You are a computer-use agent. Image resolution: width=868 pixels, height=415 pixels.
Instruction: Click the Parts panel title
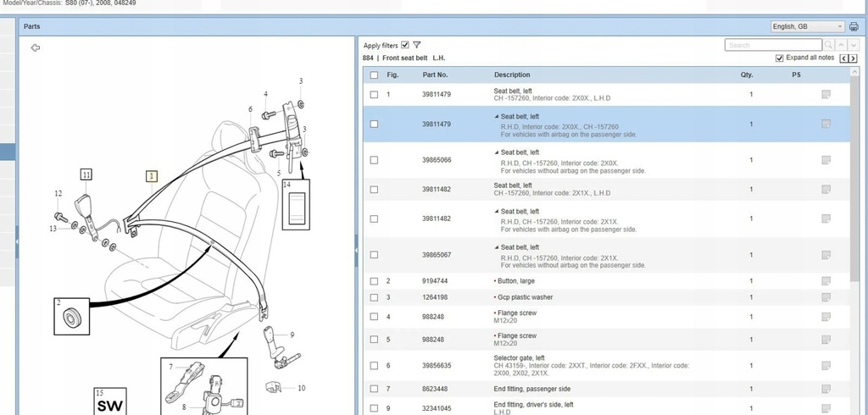(x=31, y=26)
